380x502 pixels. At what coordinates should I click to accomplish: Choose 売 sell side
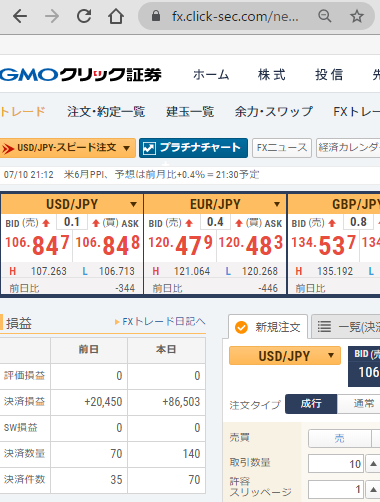click(x=340, y=438)
